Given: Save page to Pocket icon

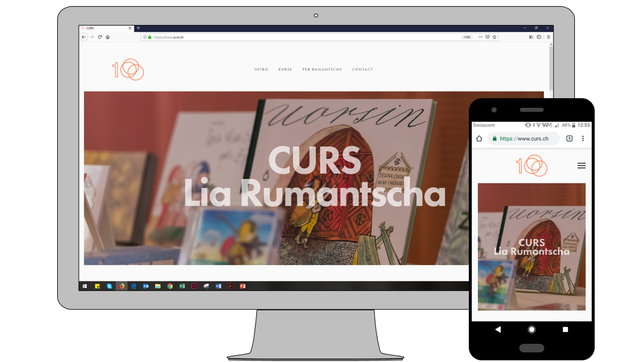Looking at the screenshot, I should point(488,37).
